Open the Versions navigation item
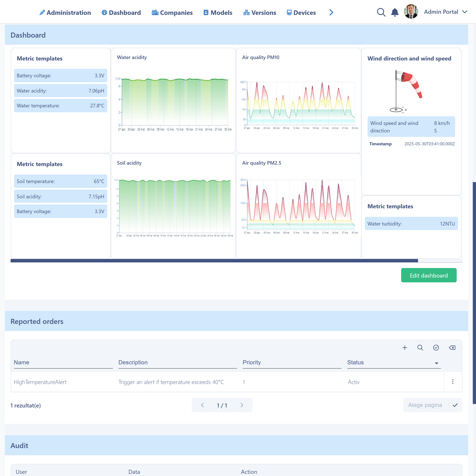Screen dimensions: 476x476 click(259, 13)
